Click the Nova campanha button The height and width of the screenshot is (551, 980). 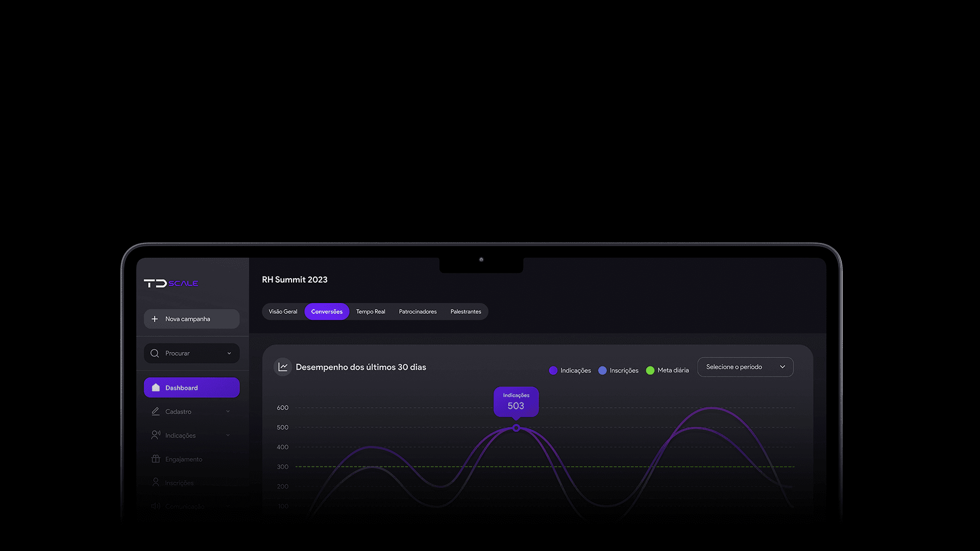point(191,319)
